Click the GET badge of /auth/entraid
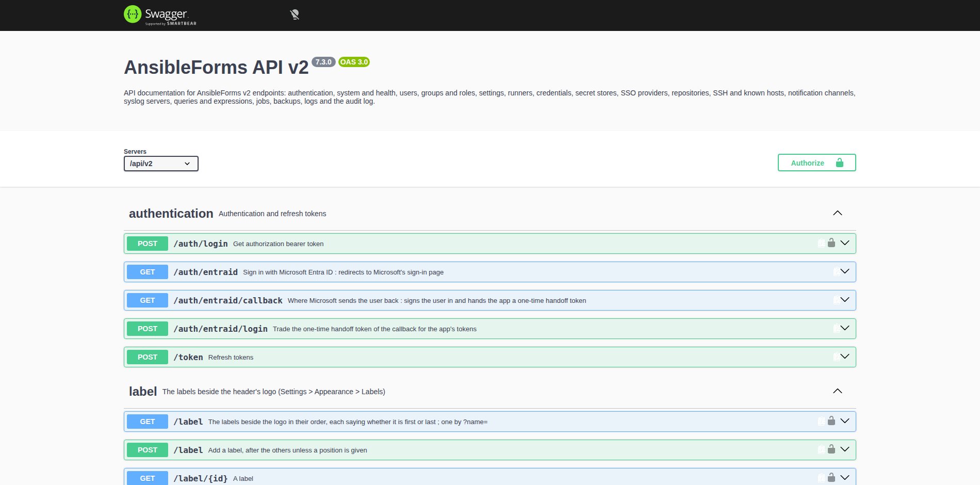This screenshot has height=485, width=980. [x=148, y=272]
